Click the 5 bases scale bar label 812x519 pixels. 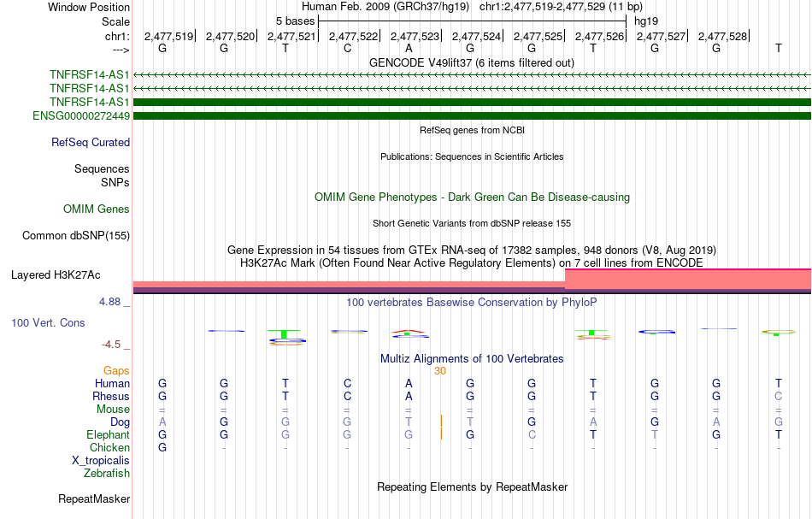295,21
